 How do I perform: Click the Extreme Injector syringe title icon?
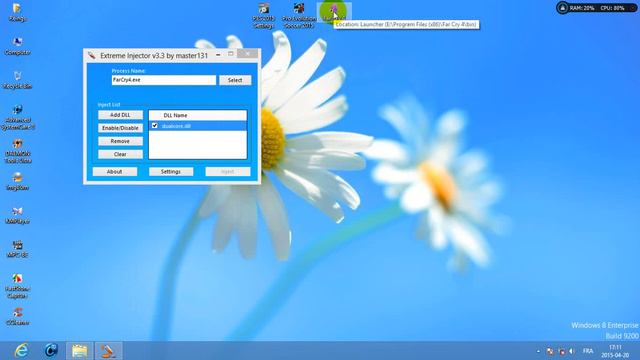click(92, 56)
